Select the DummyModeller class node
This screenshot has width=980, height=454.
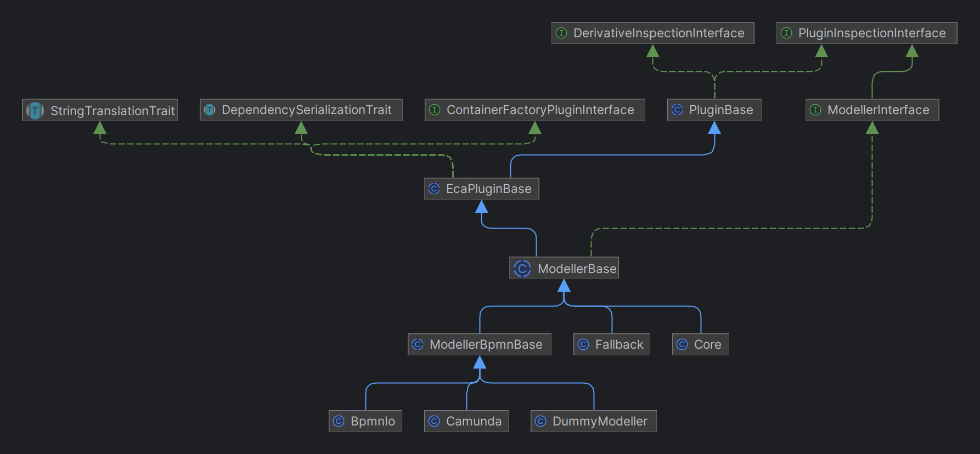click(599, 421)
